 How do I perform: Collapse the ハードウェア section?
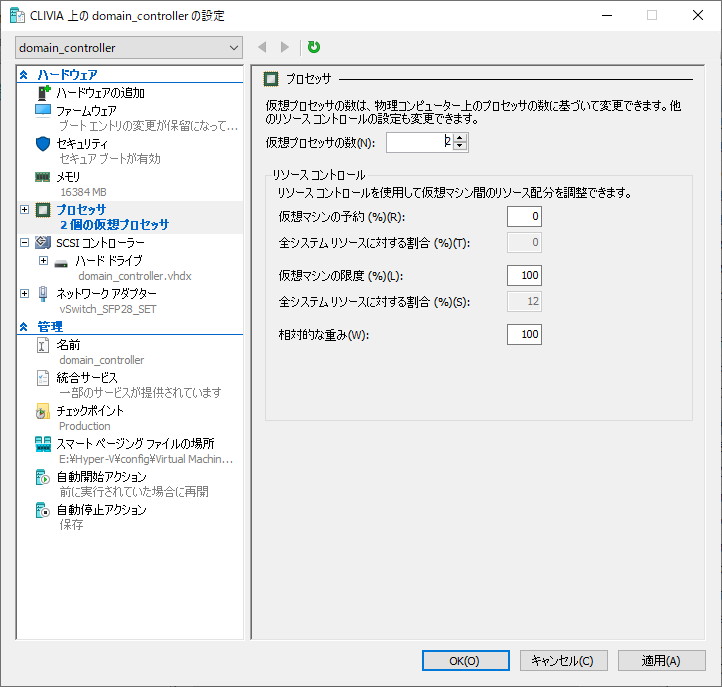click(x=24, y=75)
